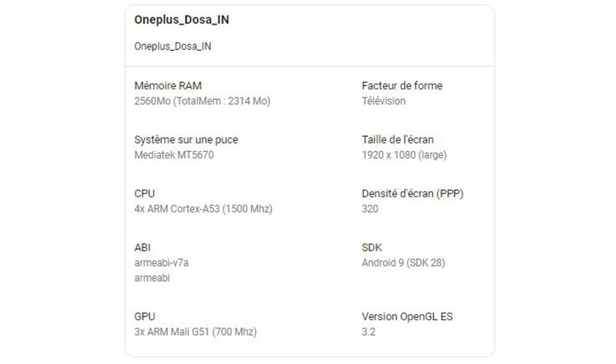Click the Version OpenGL ES label
This screenshot has width=616, height=364.
pyautogui.click(x=407, y=317)
